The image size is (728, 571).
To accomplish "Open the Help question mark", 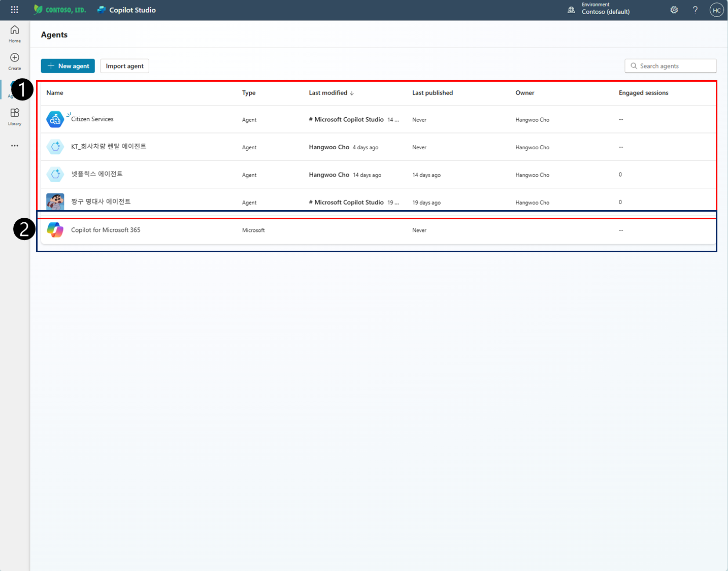I will 696,10.
